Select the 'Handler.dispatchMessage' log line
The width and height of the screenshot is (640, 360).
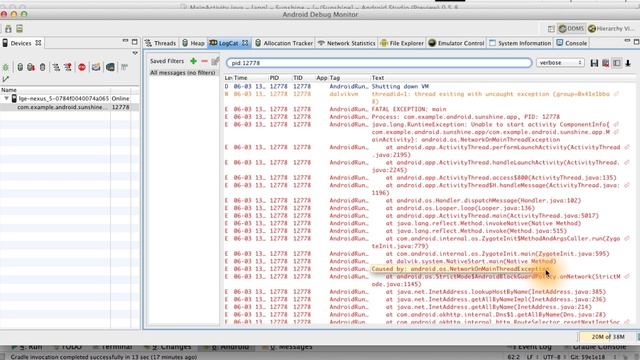click(x=429, y=200)
